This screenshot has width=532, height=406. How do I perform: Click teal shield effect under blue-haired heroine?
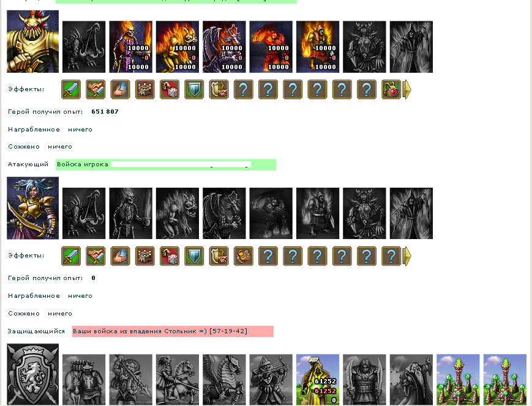coord(194,256)
